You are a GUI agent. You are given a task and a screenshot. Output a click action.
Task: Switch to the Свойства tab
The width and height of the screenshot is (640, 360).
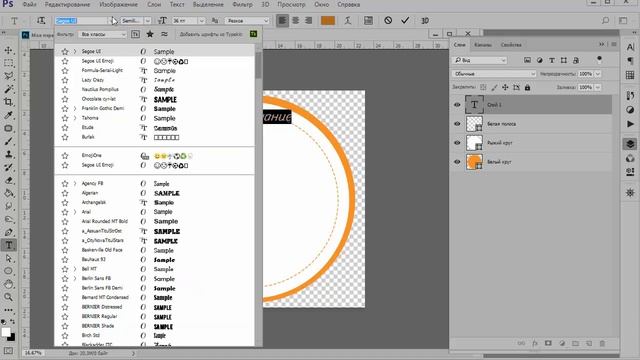(511, 45)
